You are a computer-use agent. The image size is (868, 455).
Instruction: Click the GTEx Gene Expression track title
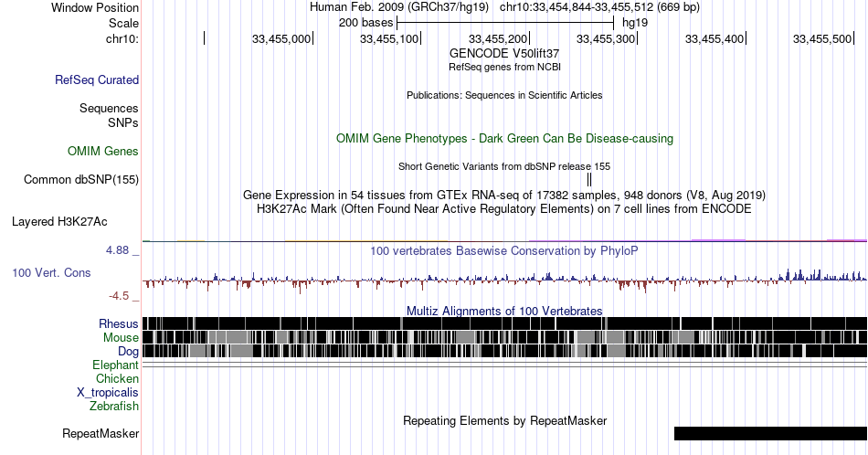click(x=504, y=195)
